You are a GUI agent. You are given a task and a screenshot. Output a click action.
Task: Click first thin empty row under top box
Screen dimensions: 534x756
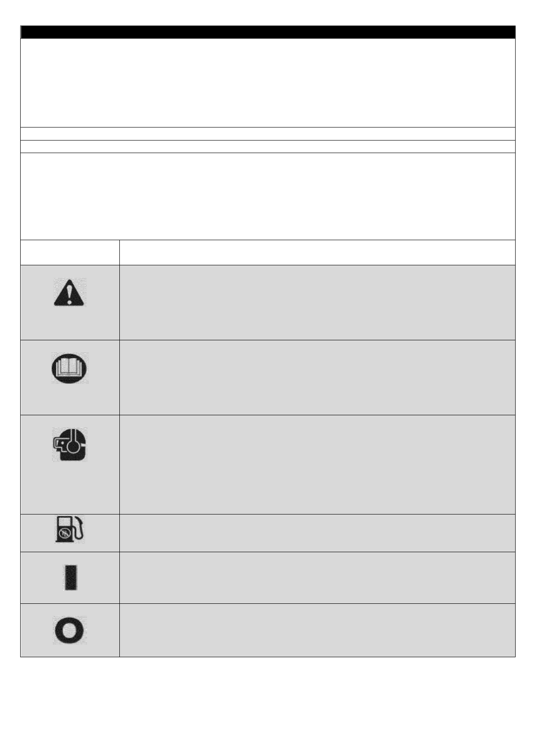click(x=267, y=134)
